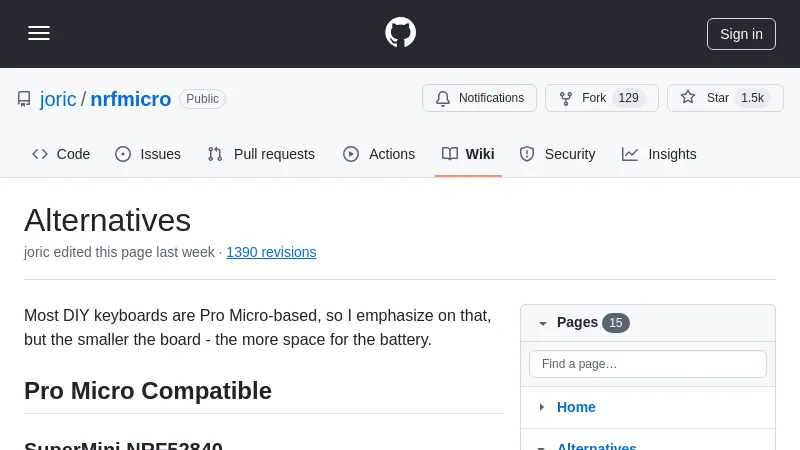The width and height of the screenshot is (800, 450).
Task: Open the Home wiki page link
Action: click(x=576, y=407)
